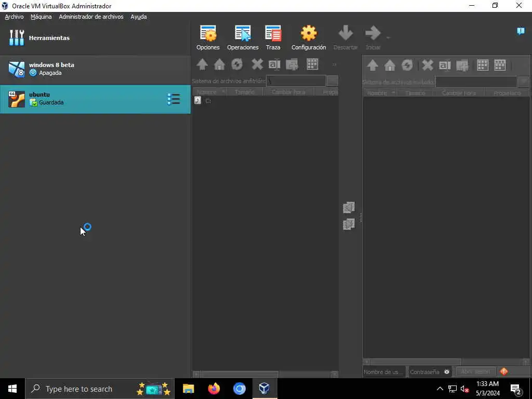Open the guest path dropdown arrow
Image resolution: width=532 pixels, height=399 pixels.
pyautogui.click(x=523, y=82)
